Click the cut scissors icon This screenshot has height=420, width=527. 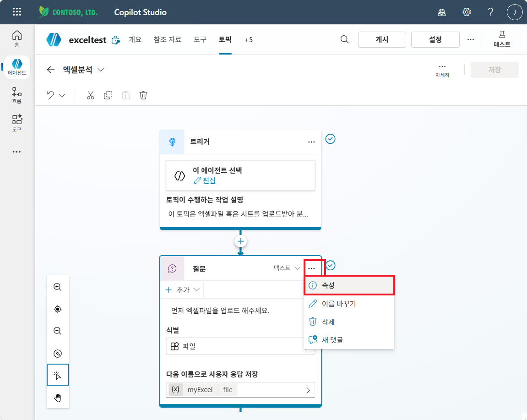pyautogui.click(x=90, y=95)
